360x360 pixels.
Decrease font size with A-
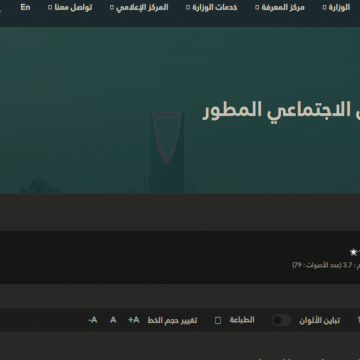click(x=93, y=320)
